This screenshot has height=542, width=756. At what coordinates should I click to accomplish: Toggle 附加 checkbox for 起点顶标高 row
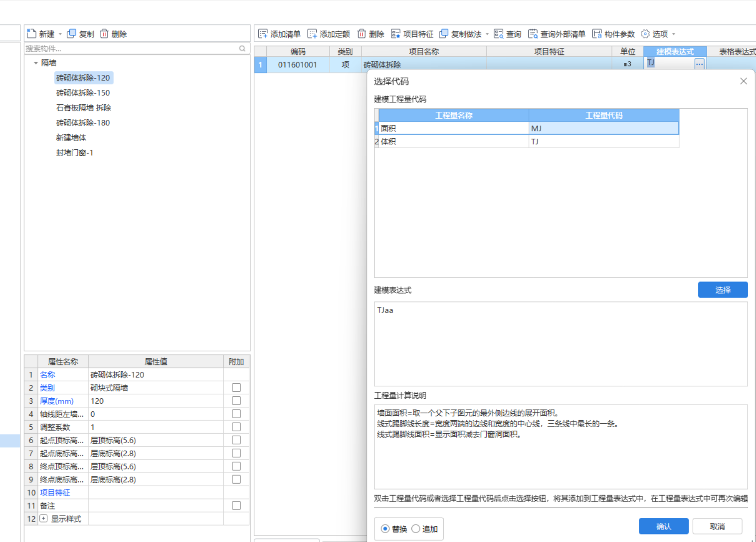[x=236, y=440]
